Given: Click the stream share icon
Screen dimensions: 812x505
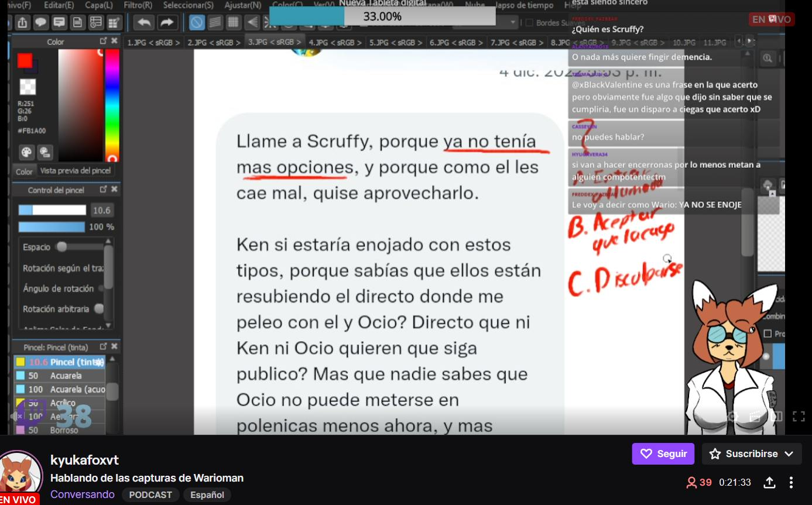Looking at the screenshot, I should pos(769,483).
